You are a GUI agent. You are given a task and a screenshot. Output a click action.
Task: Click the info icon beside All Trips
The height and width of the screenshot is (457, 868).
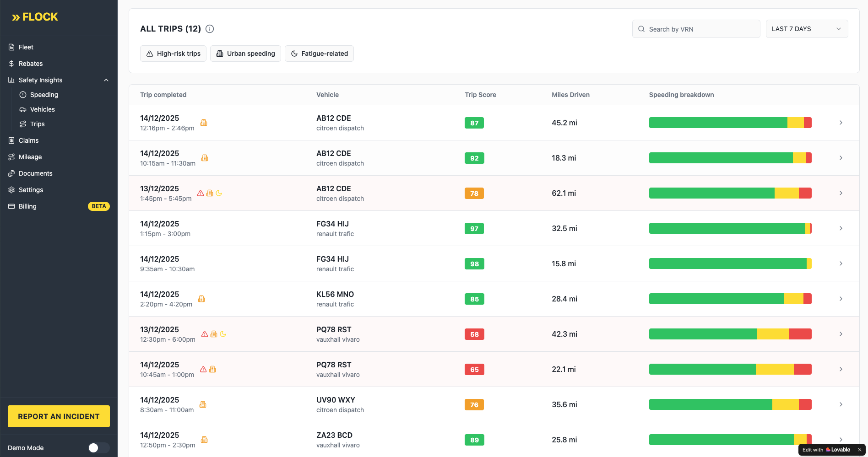point(210,29)
